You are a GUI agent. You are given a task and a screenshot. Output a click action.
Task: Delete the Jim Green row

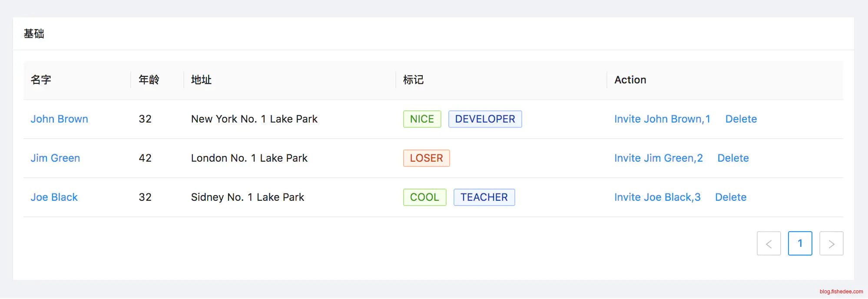(733, 158)
